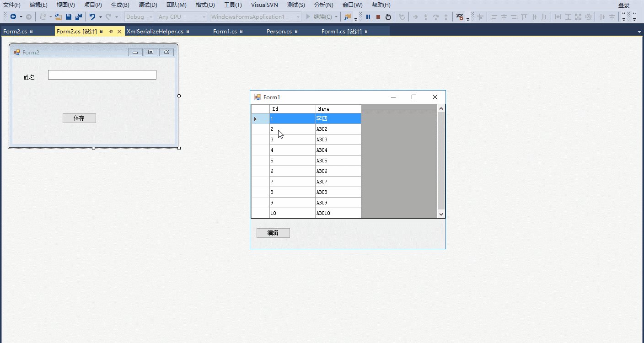
Task: Click the Id column header in Form1 grid
Action: click(292, 109)
